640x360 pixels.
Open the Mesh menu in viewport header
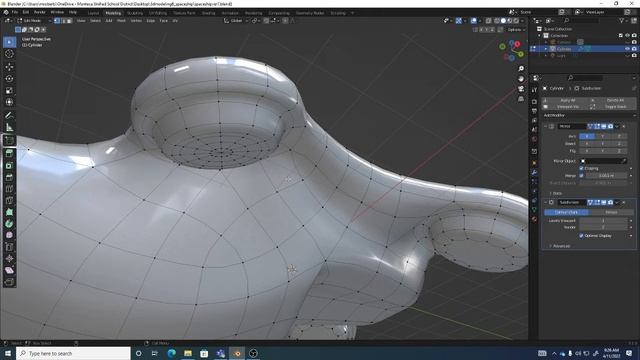pos(122,20)
